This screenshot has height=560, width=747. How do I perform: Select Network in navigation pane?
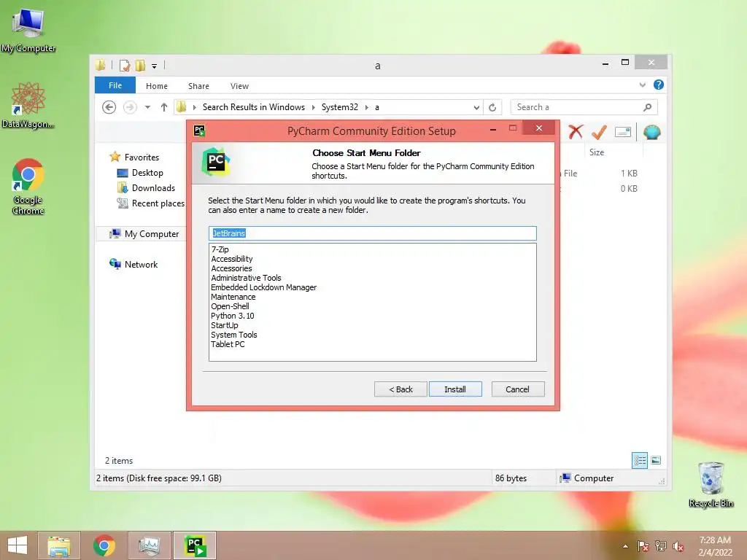(x=141, y=264)
